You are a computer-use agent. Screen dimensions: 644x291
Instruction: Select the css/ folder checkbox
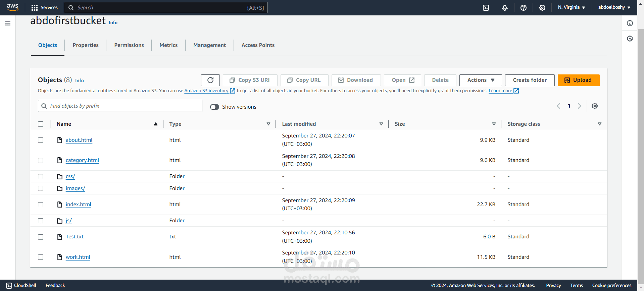point(41,176)
